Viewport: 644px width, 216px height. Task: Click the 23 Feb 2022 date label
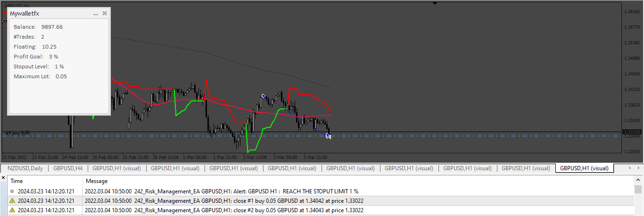(14, 157)
